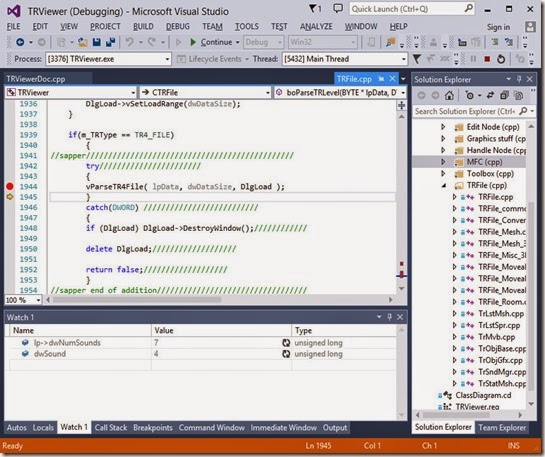The width and height of the screenshot is (545, 457).
Task: Click the refresh icon for dwSound value
Action: 286,354
